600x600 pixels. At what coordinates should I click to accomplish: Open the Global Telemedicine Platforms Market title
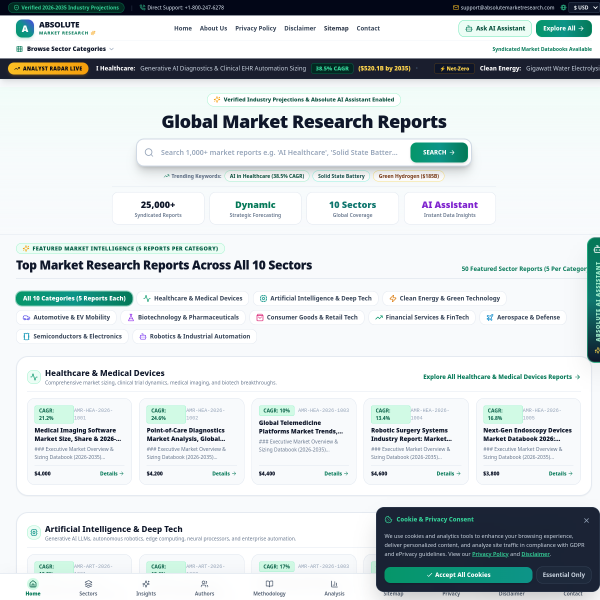click(x=301, y=427)
